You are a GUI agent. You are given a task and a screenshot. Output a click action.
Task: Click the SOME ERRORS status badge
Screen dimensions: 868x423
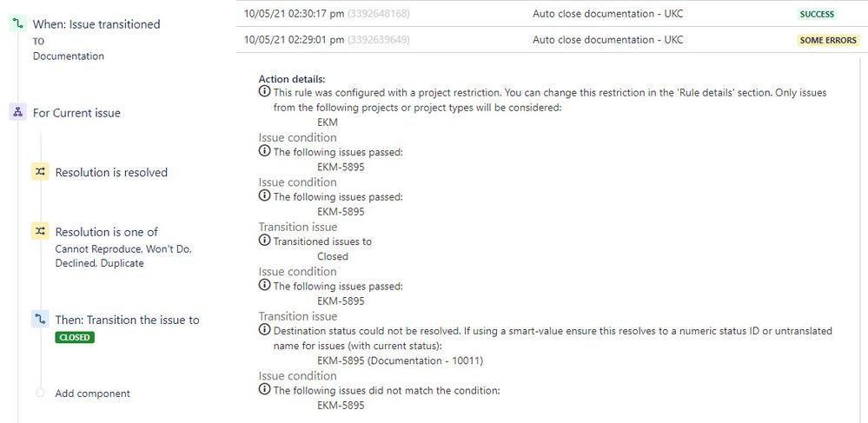point(828,40)
